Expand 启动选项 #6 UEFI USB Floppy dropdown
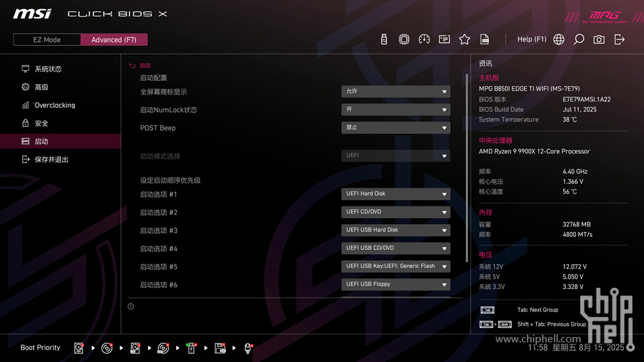This screenshot has width=644, height=362. click(x=396, y=284)
